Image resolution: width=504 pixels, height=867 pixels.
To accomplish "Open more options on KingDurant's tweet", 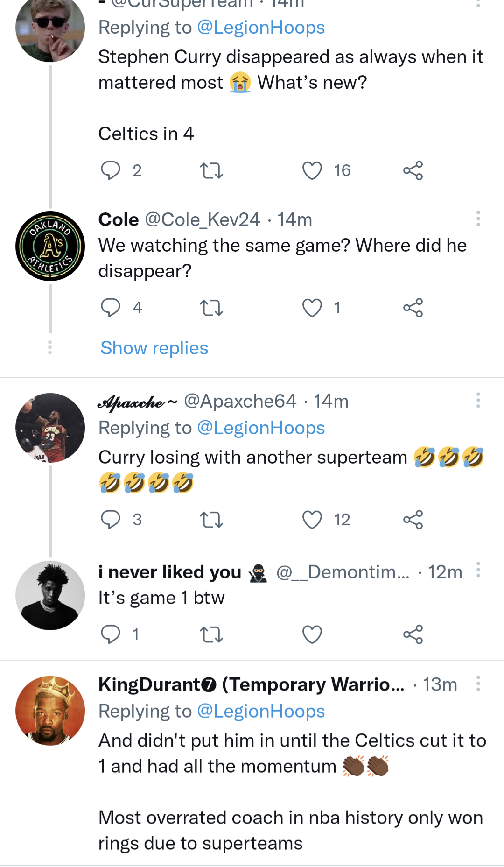I will point(478,684).
